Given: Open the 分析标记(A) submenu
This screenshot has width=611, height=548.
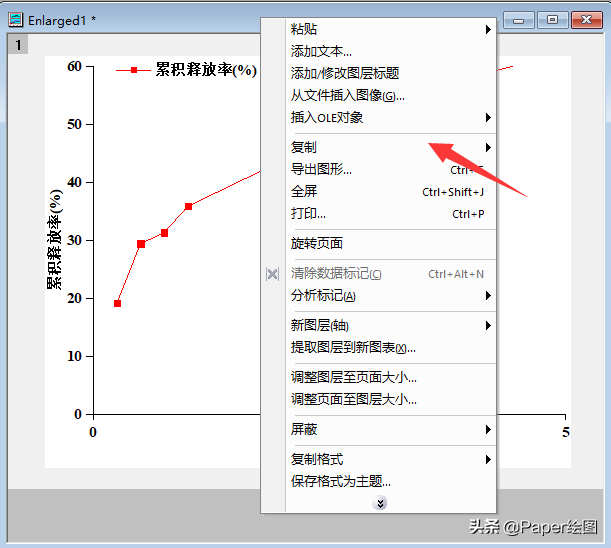Looking at the screenshot, I should [x=390, y=296].
